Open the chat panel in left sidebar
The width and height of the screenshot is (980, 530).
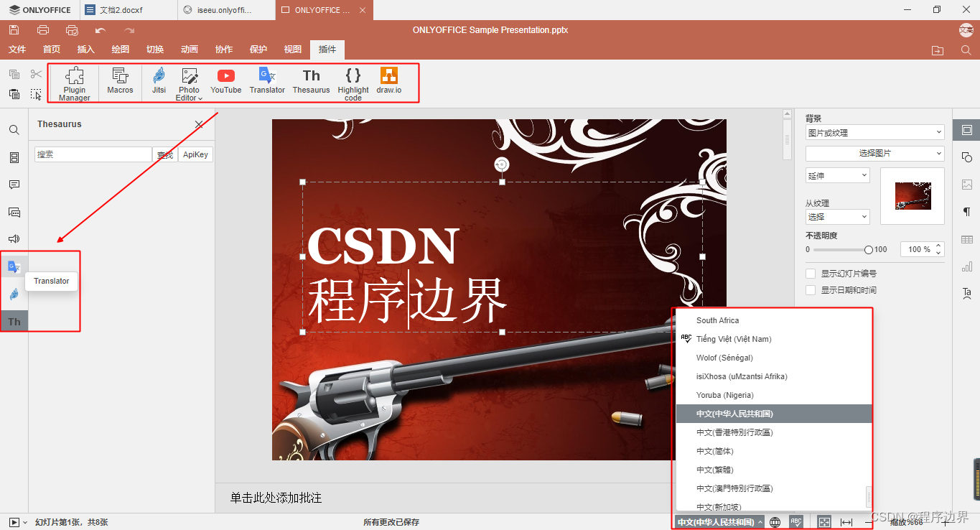click(14, 212)
